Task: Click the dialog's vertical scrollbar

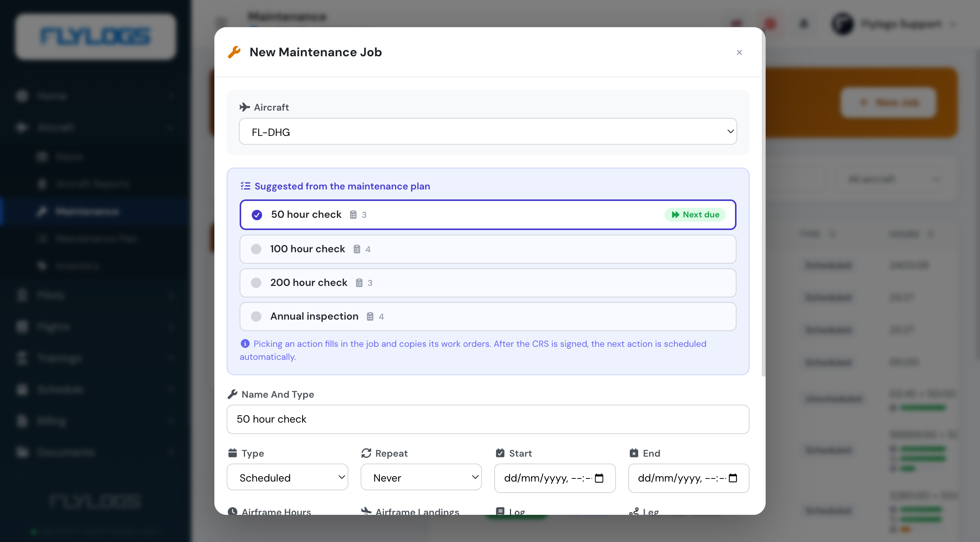Action: click(763, 203)
